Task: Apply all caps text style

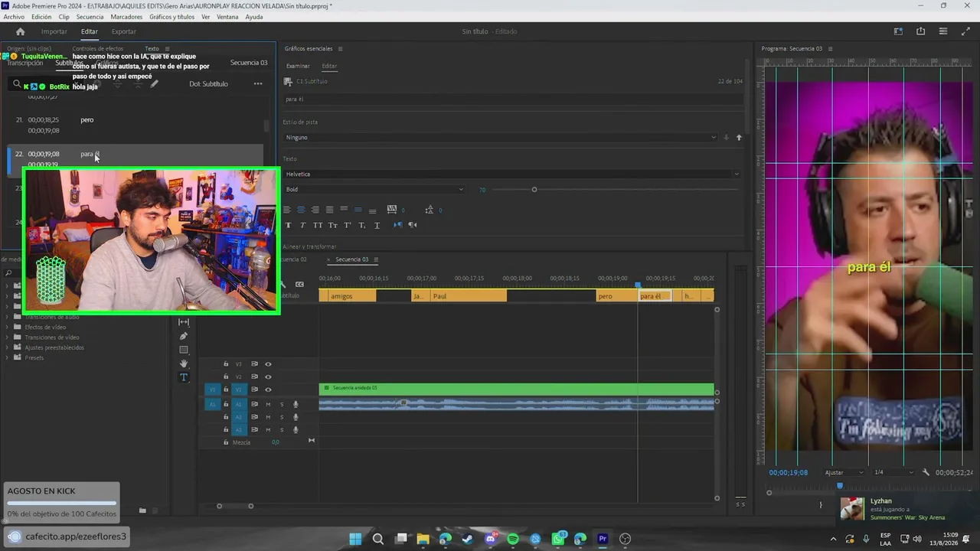Action: pos(318,225)
